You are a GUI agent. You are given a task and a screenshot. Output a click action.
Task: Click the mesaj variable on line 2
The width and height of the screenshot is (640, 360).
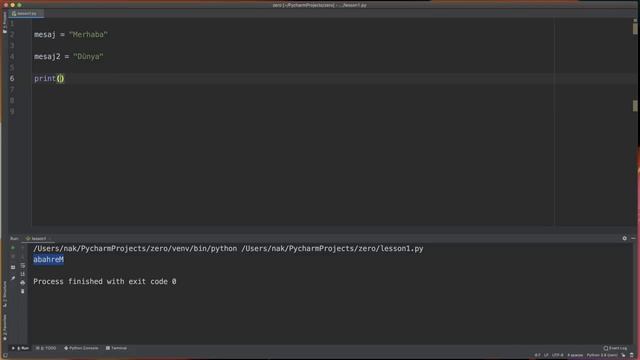pyautogui.click(x=45, y=35)
